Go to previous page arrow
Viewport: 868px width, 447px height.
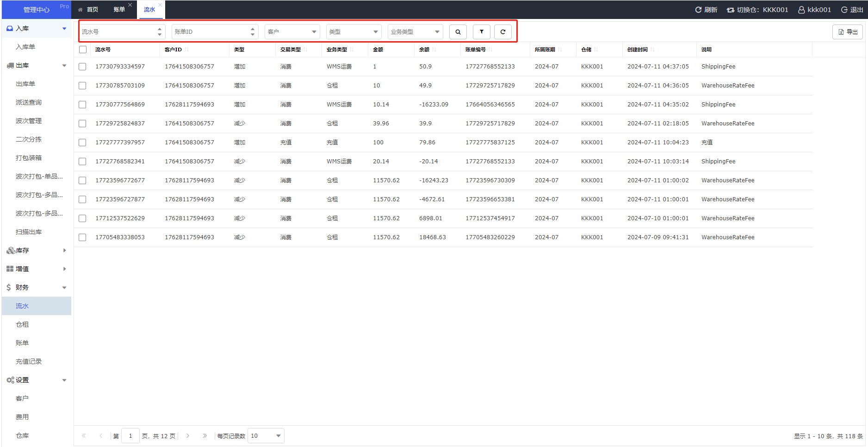coord(101,436)
